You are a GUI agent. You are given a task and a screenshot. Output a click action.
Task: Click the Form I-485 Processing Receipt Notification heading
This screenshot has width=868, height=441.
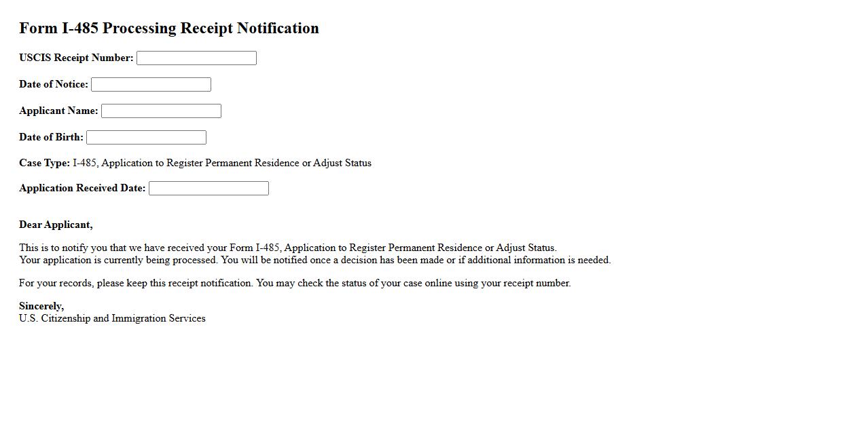click(x=168, y=28)
